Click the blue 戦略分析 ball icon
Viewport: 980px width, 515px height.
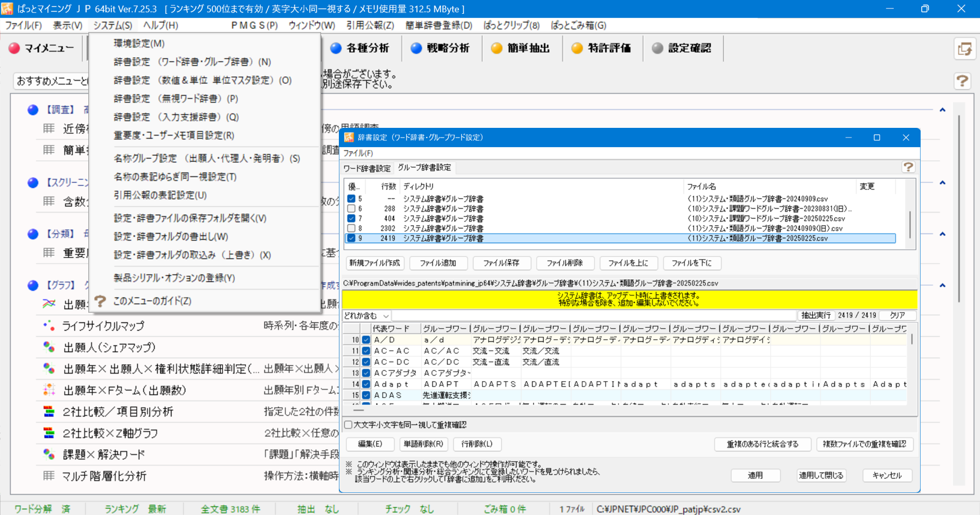click(x=416, y=48)
